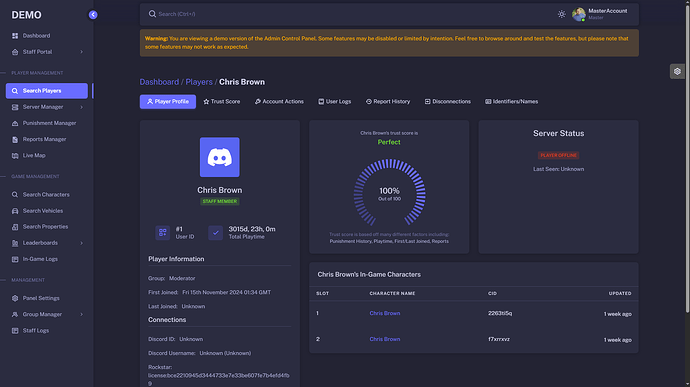The height and width of the screenshot is (387, 690).
Task: Click the Search Characters icon
Action: point(15,195)
